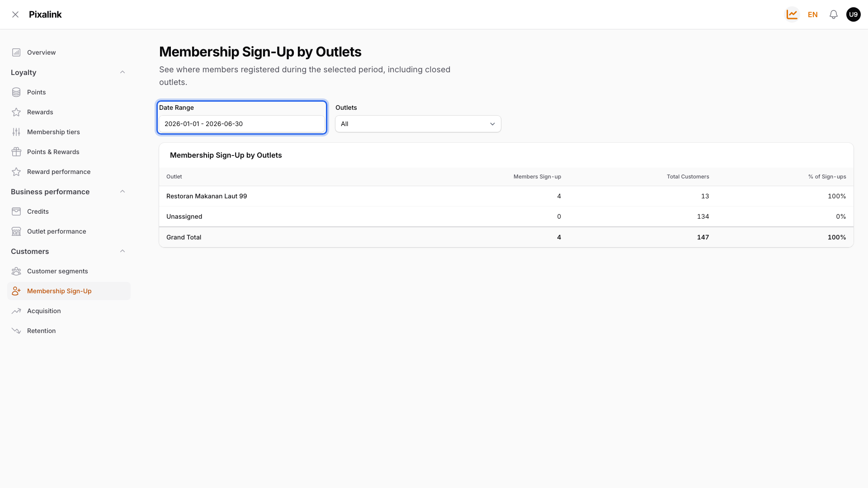This screenshot has height=488, width=868.
Task: Click the Date Range input field
Action: (242, 124)
